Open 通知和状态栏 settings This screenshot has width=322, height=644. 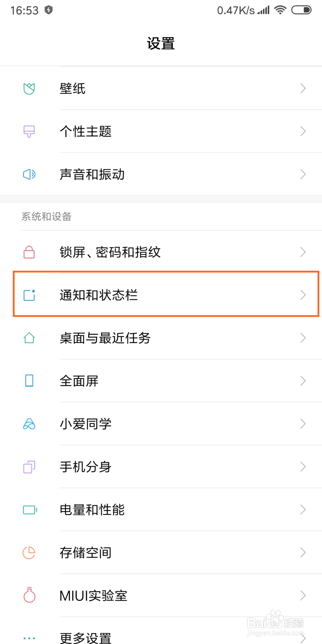(99, 295)
